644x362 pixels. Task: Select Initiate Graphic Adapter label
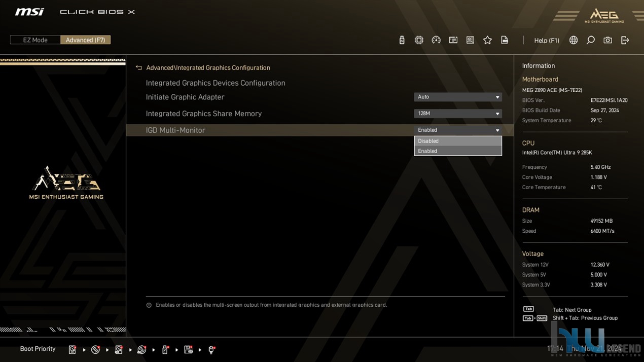pyautogui.click(x=185, y=97)
